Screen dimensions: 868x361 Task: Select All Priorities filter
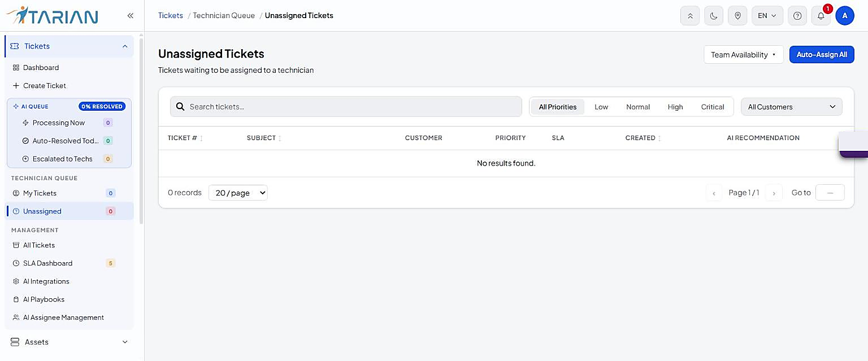(x=558, y=107)
